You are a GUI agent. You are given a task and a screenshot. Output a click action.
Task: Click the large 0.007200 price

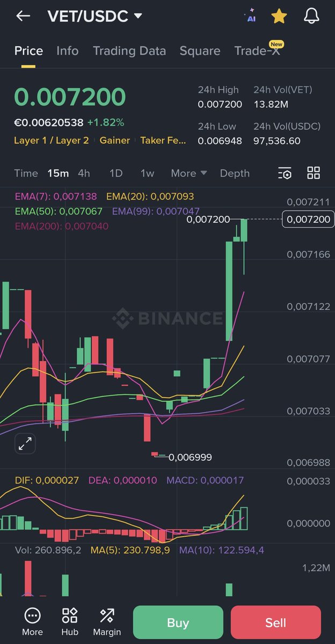click(70, 97)
